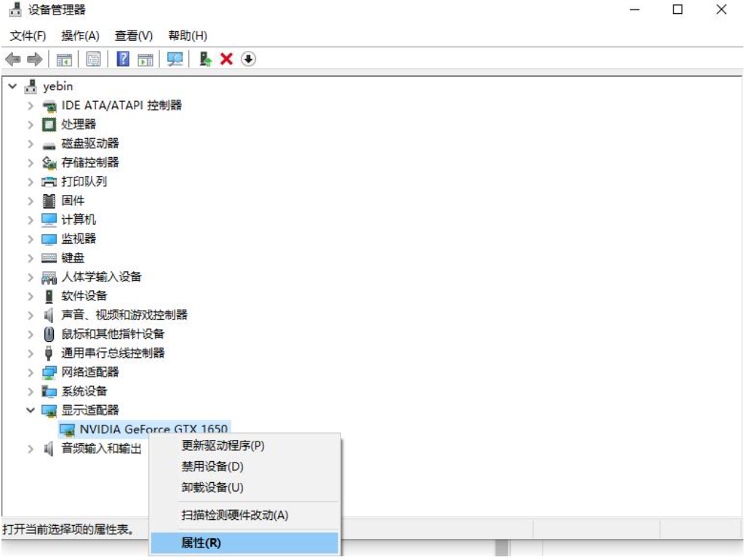
Task: Expand the IDE ATA/ATAPI 控制器 node
Action: point(31,105)
